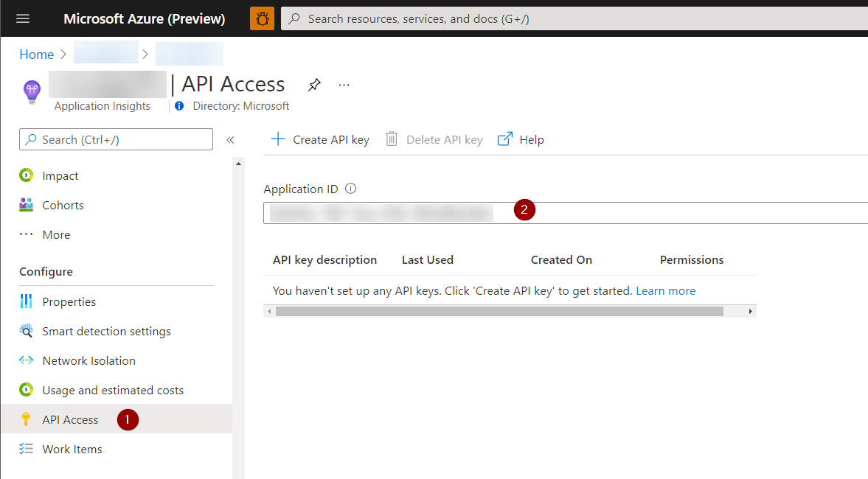Open Properties under Configure
The width and height of the screenshot is (868, 479).
tap(69, 301)
